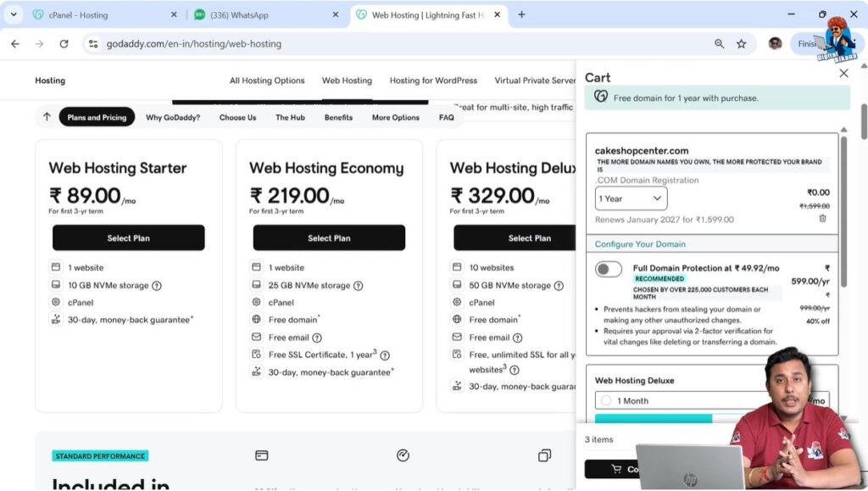Open All Hosting Options menu
This screenshot has height=491, width=868.
tap(267, 81)
